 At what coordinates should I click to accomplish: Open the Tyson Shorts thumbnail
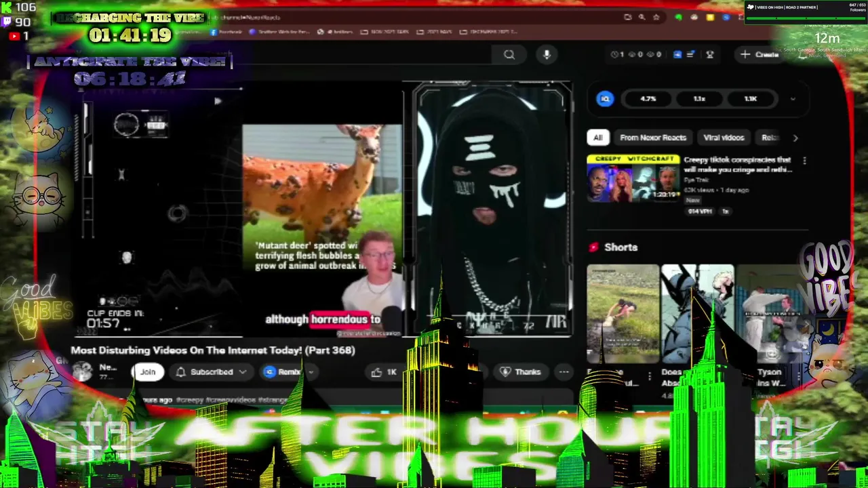(x=772, y=314)
